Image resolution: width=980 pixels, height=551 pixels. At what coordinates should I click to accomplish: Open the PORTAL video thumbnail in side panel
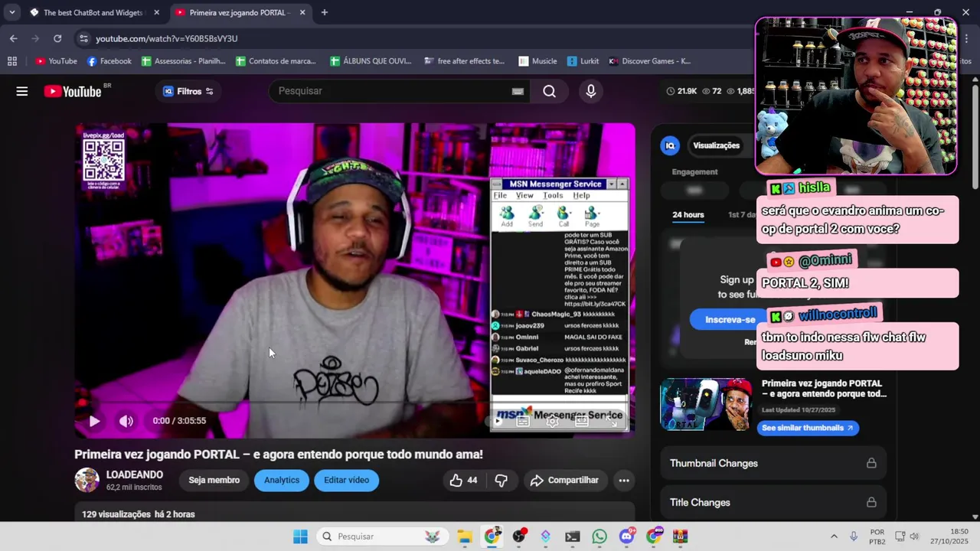pyautogui.click(x=706, y=404)
